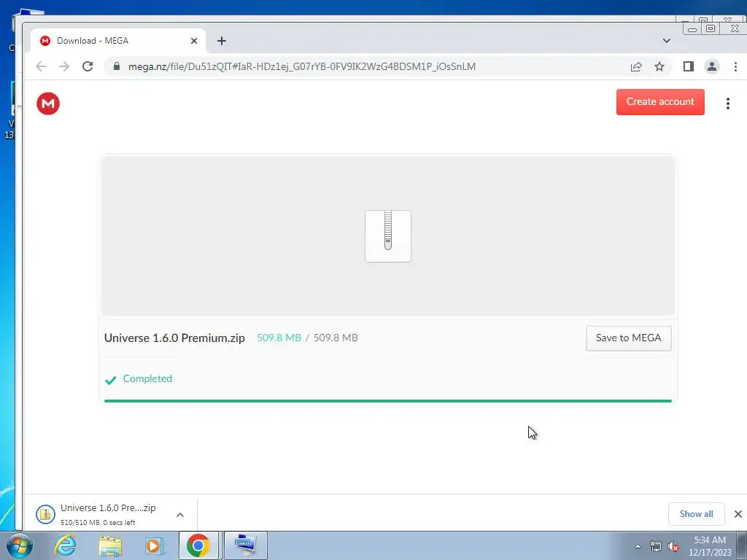Click the green Completed checkmark icon
The height and width of the screenshot is (560, 747).
[111, 380]
